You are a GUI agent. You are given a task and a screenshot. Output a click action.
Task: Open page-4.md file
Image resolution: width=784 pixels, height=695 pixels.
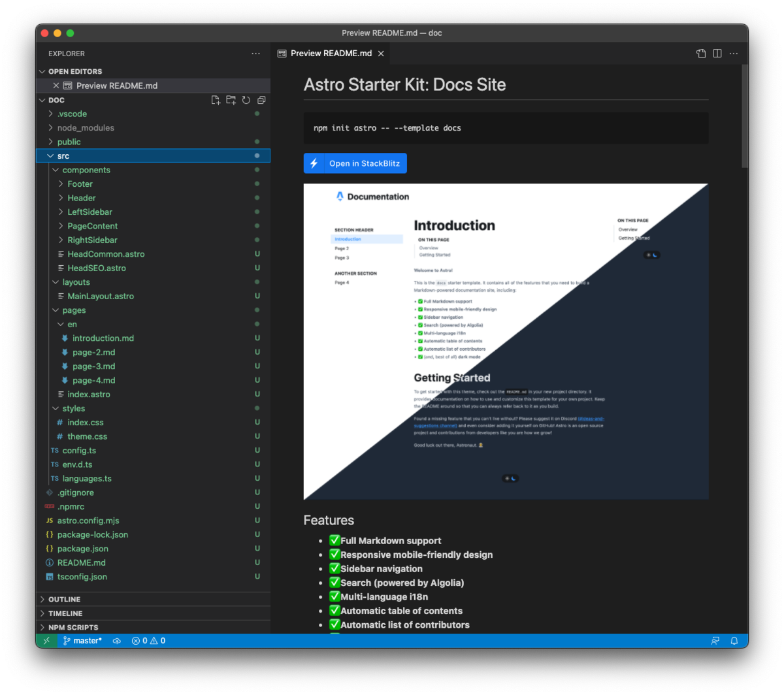(153, 381)
